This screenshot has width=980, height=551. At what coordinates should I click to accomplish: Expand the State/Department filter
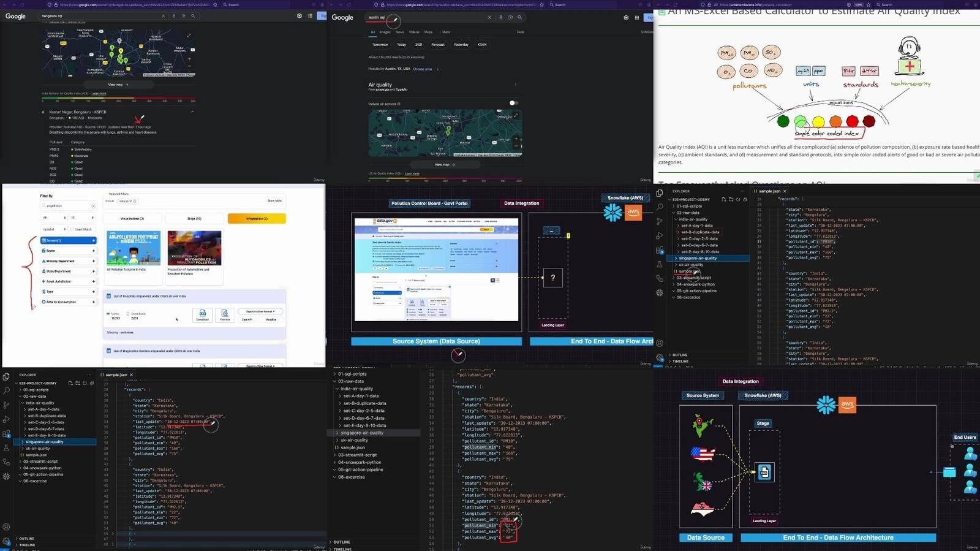click(x=69, y=271)
